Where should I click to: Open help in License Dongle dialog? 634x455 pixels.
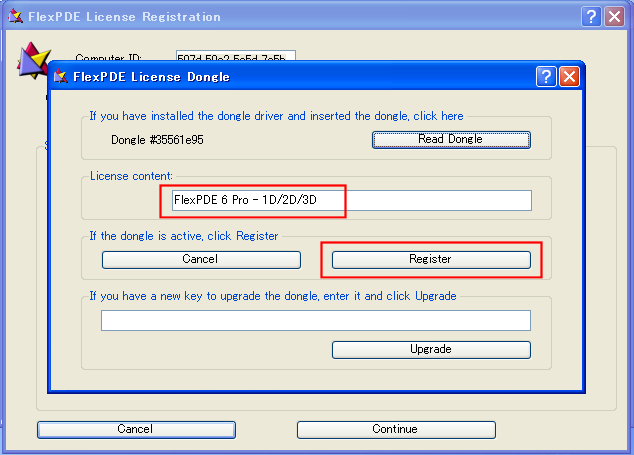coord(546,77)
